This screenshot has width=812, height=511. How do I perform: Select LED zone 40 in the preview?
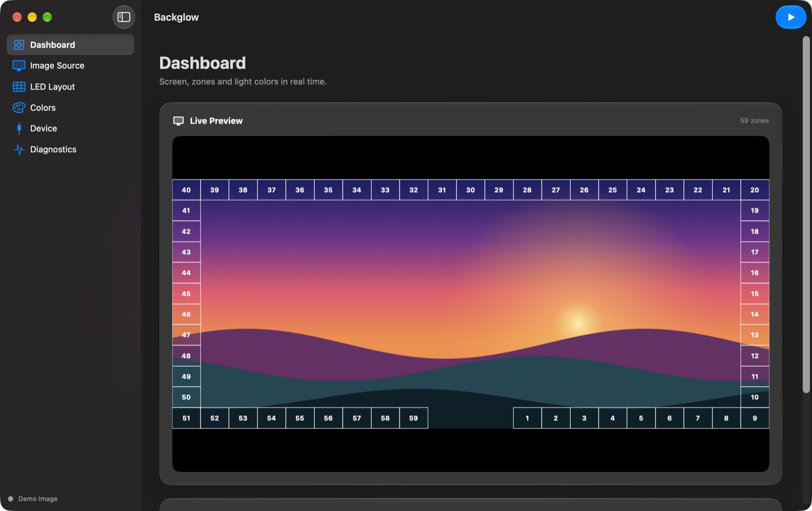(x=186, y=190)
